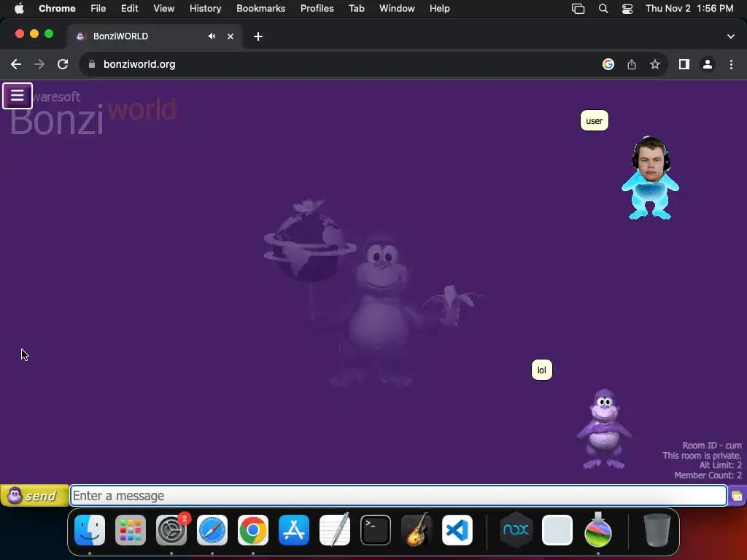Open Nox app from the Dock
This screenshot has width=747, height=560.
point(516,530)
